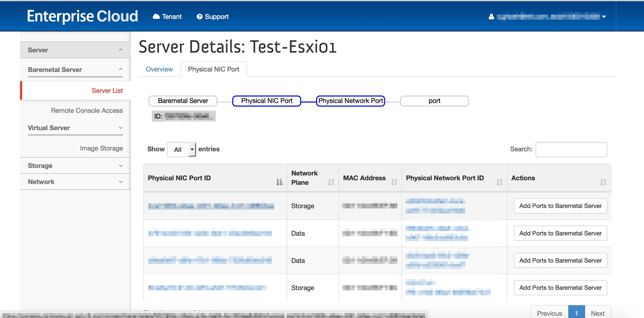Sort by MAC Address column icon
Viewport: 644px width, 318px height.
[x=394, y=182]
